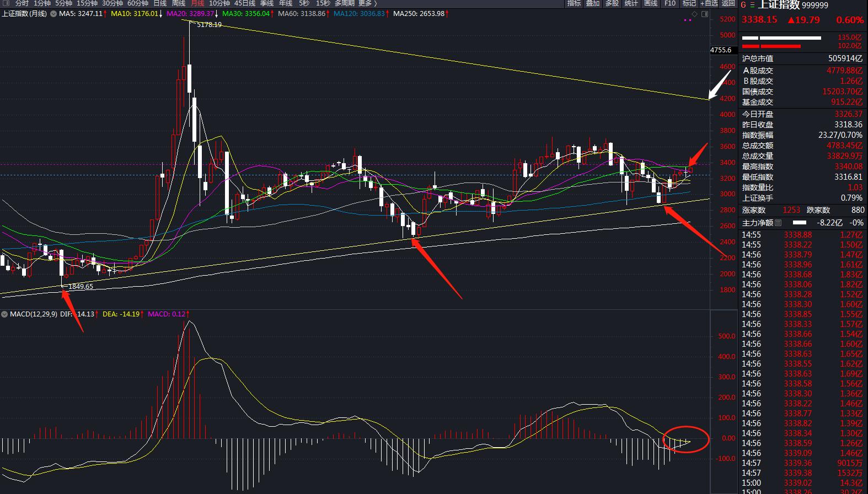Screen dimensions: 868x494
Task: Open the 画线 drawing tool
Action: click(x=651, y=3)
